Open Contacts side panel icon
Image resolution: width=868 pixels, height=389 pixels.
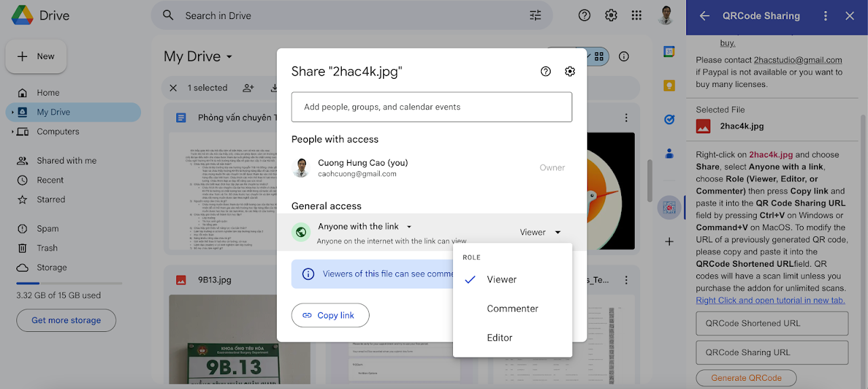[x=669, y=153]
